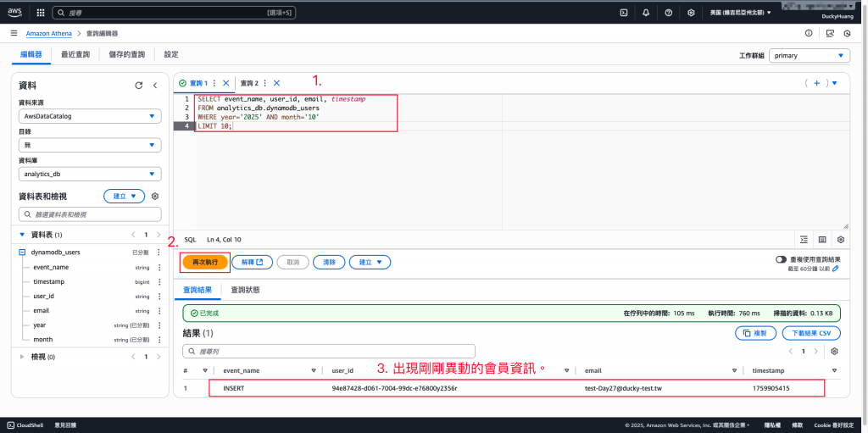Open the create dropdown beside Clear
The height and width of the screenshot is (433, 868).
coord(370,262)
